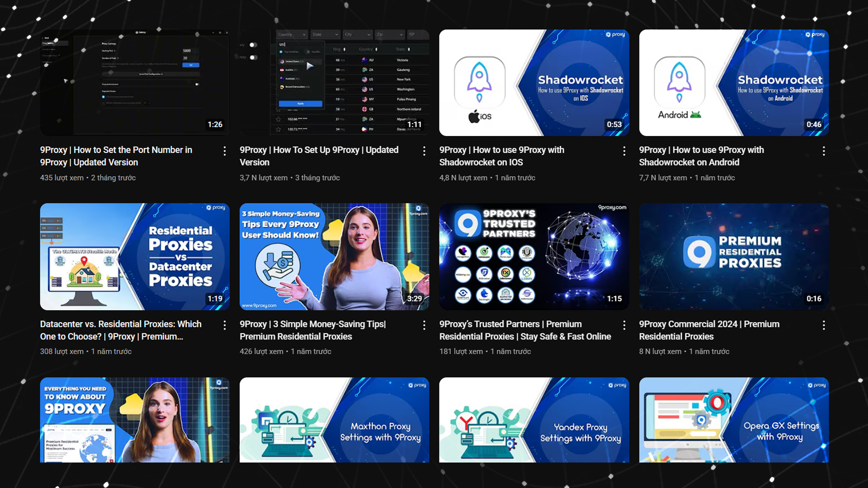This screenshot has width=868, height=488.
Task: Open more actions menu for Shadowrocket on Android video
Action: (x=824, y=151)
